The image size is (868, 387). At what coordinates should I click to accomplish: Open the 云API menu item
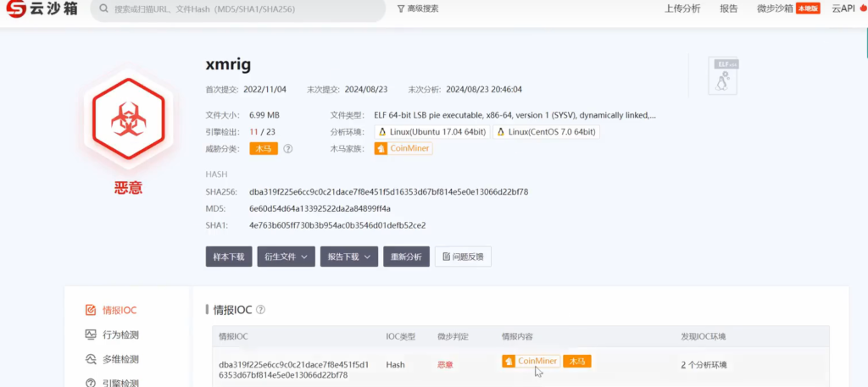tap(843, 8)
